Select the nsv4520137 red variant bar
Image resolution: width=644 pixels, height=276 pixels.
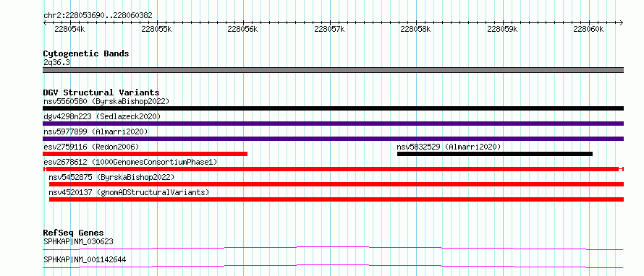pyautogui.click(x=336, y=199)
